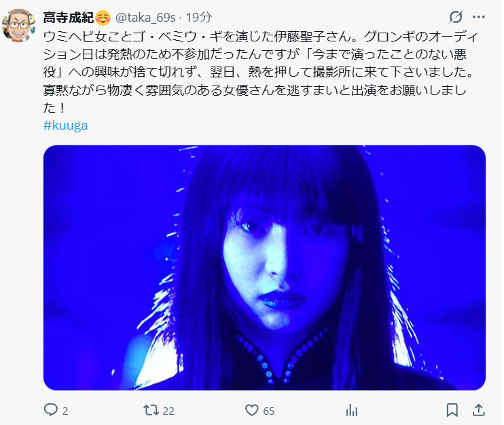The height and width of the screenshot is (425, 504).
Task: Open the three-dot more options menu
Action: (x=479, y=17)
